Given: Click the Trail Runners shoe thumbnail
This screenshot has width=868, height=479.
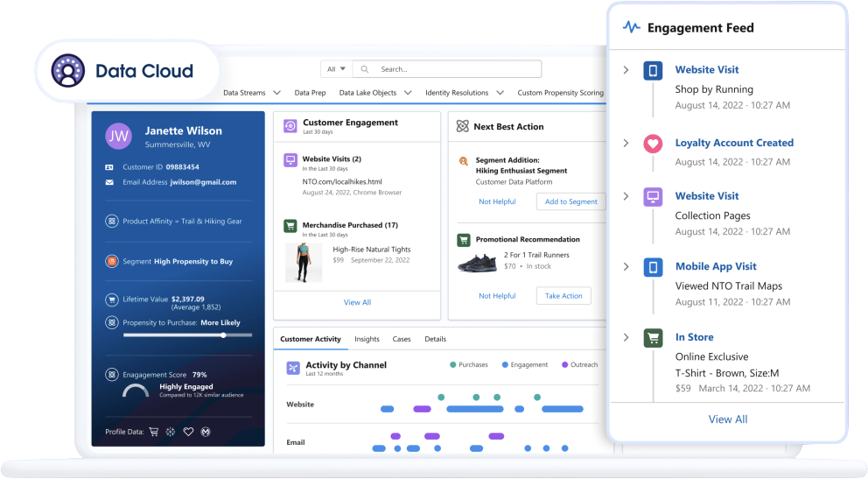Looking at the screenshot, I should 477,263.
